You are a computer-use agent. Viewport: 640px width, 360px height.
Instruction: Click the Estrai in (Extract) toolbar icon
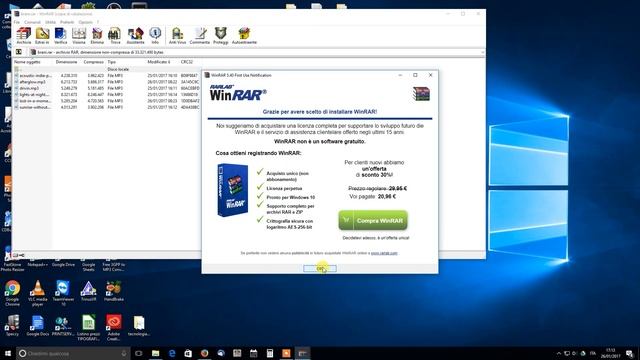click(42, 36)
